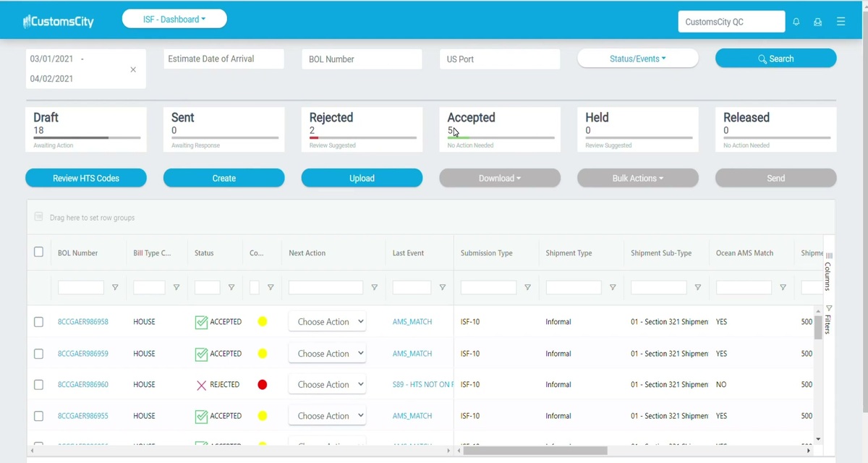Click the US Port input field

coord(500,59)
